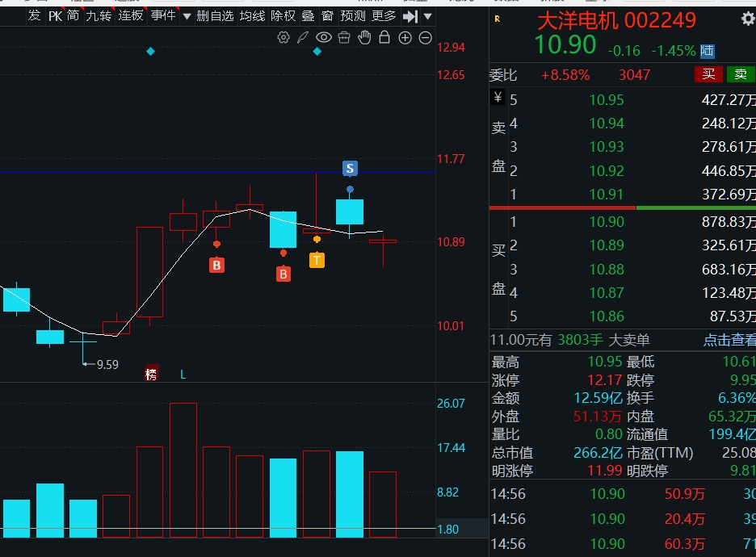Enable the 九转 indicator

coord(99,16)
